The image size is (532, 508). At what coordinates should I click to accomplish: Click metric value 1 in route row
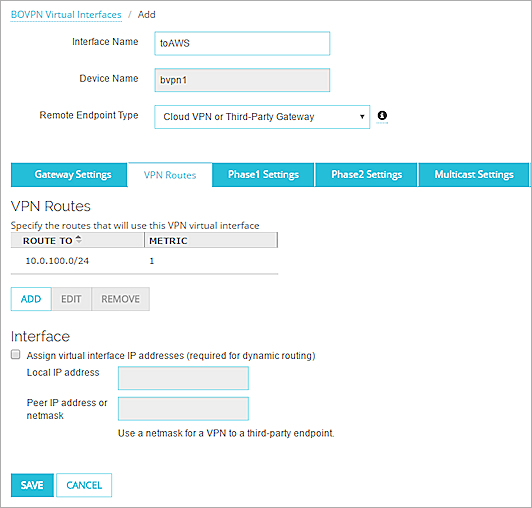[152, 261]
